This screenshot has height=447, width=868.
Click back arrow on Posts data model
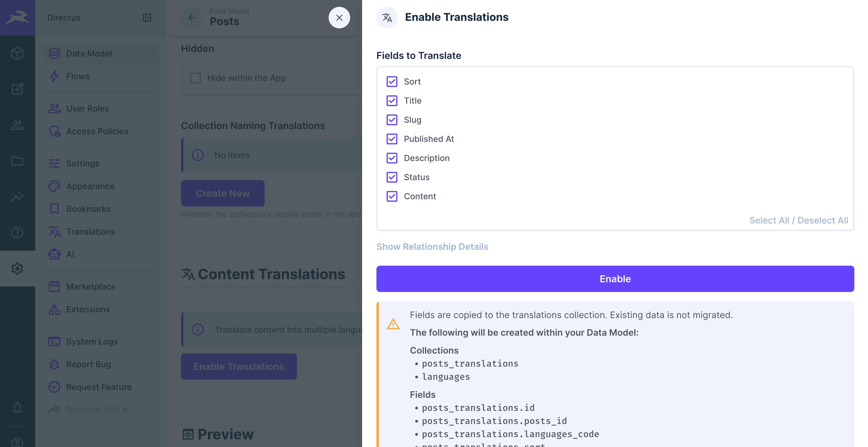tap(192, 18)
